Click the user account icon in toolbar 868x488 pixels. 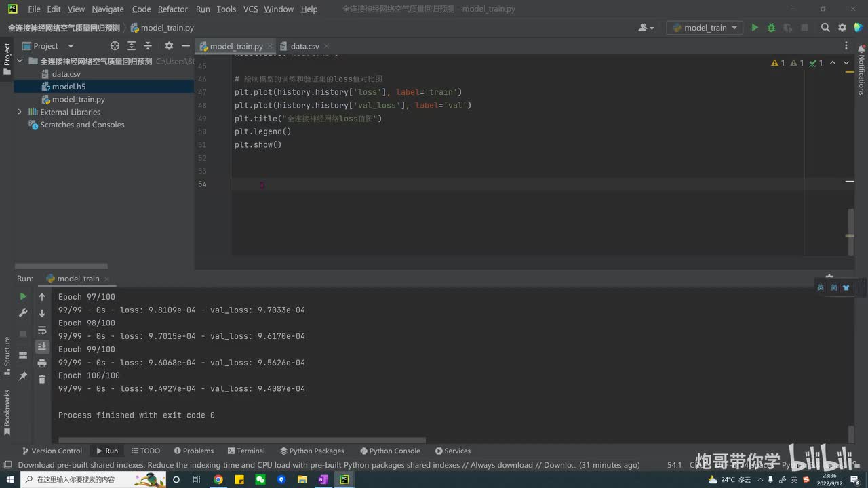pos(646,28)
